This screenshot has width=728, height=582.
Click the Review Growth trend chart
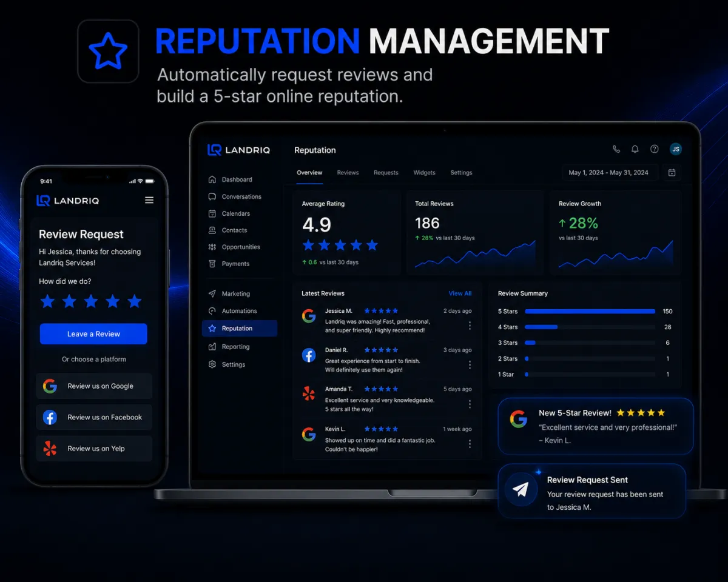616,255
